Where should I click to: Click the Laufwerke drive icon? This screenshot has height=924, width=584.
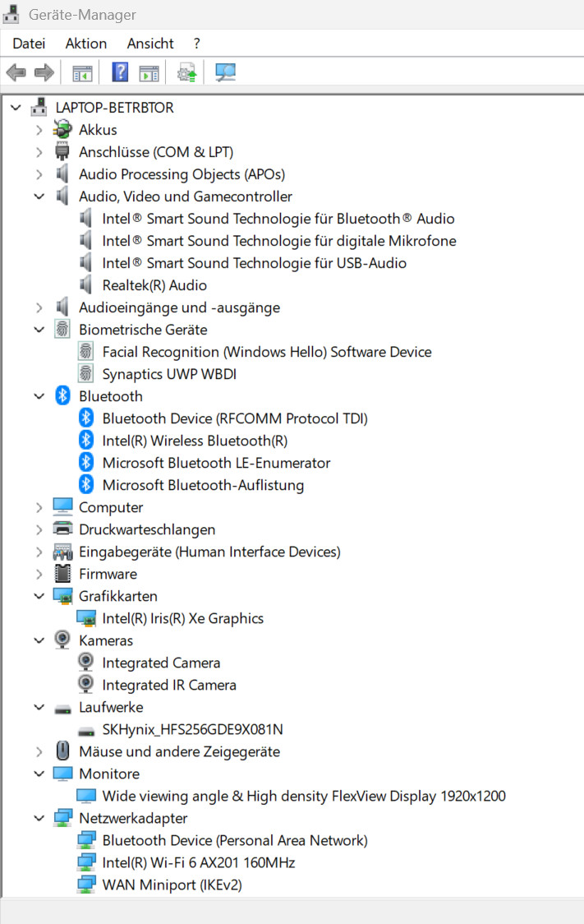click(62, 709)
